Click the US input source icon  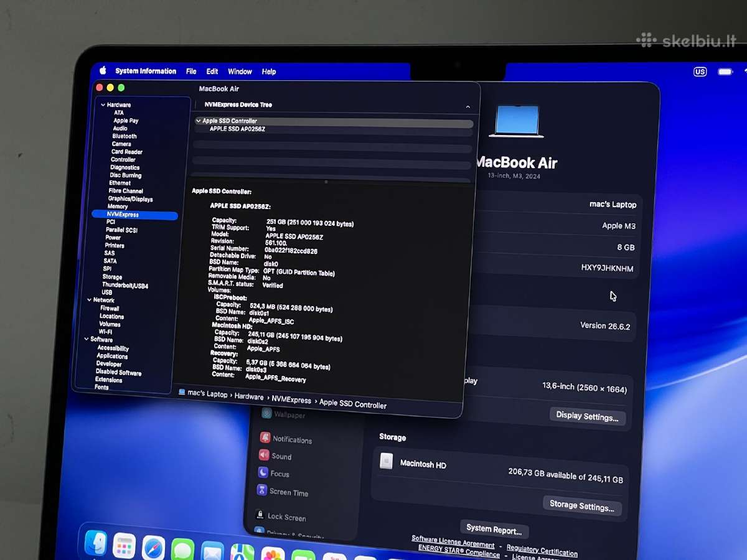tap(700, 72)
